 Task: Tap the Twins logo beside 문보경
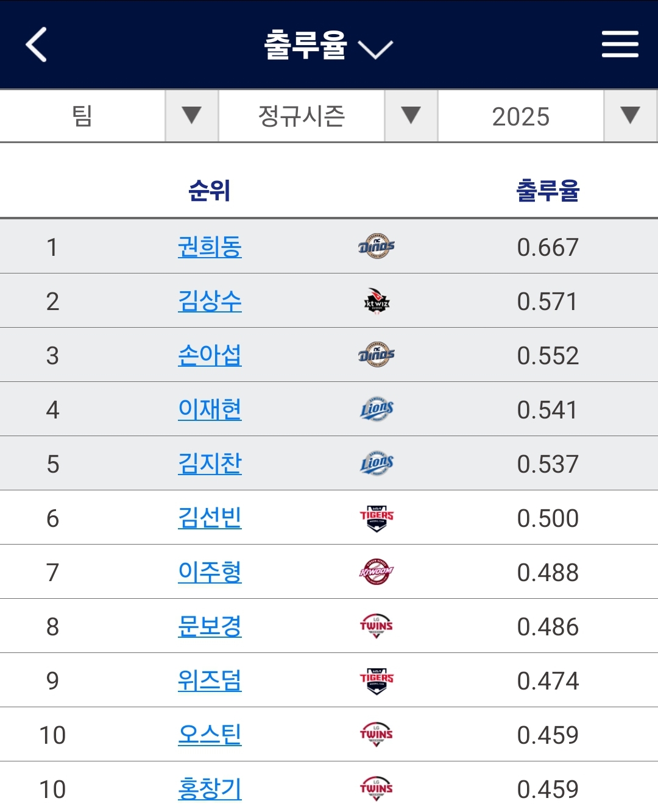tap(377, 626)
